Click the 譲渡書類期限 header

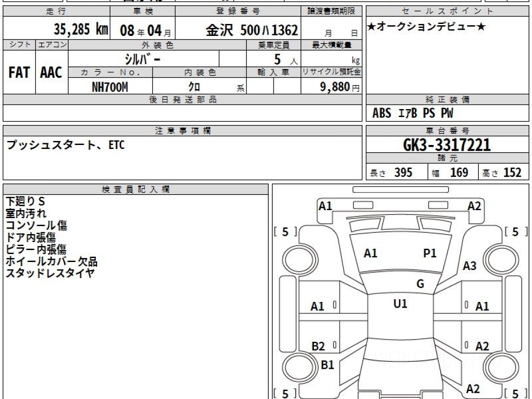pos(332,12)
